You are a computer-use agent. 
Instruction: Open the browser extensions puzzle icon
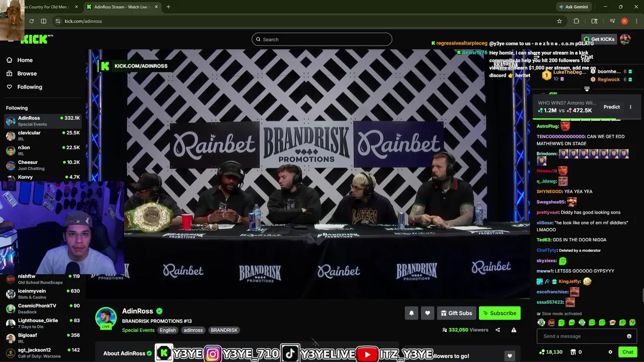click(577, 21)
